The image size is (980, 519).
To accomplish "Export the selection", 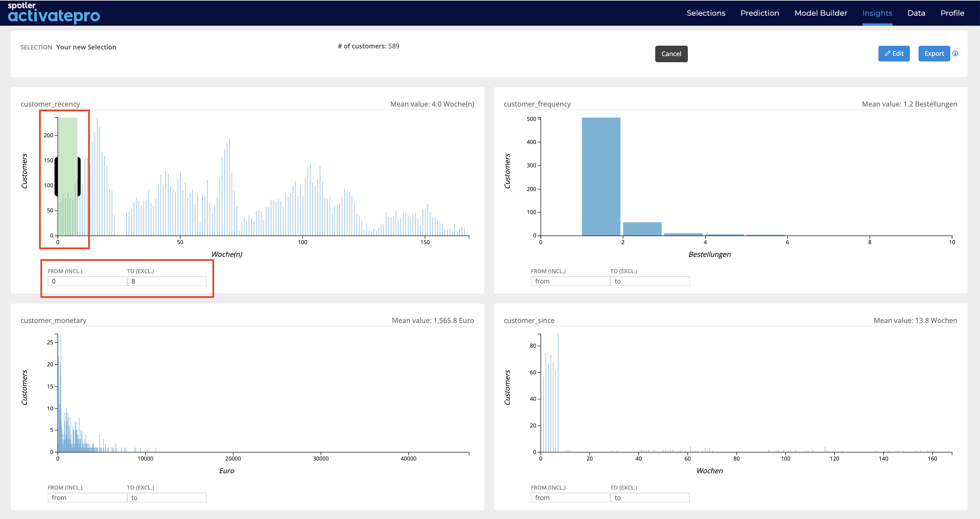I will pos(934,54).
